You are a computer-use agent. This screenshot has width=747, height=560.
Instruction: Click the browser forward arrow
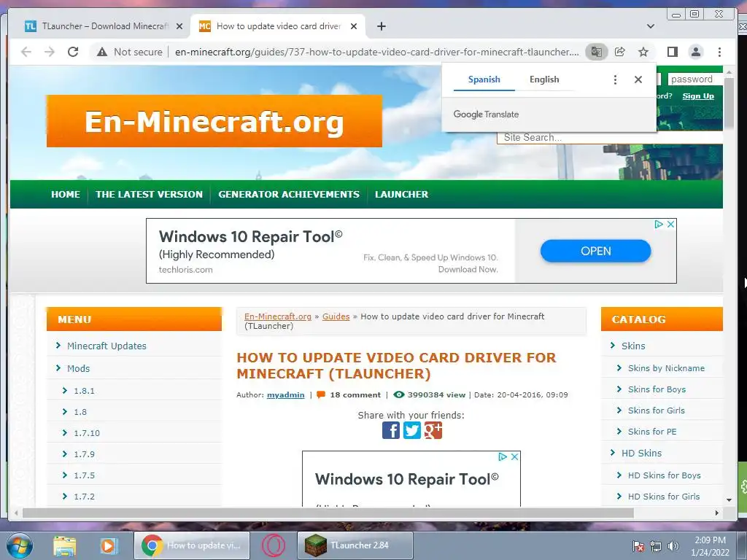tap(50, 52)
